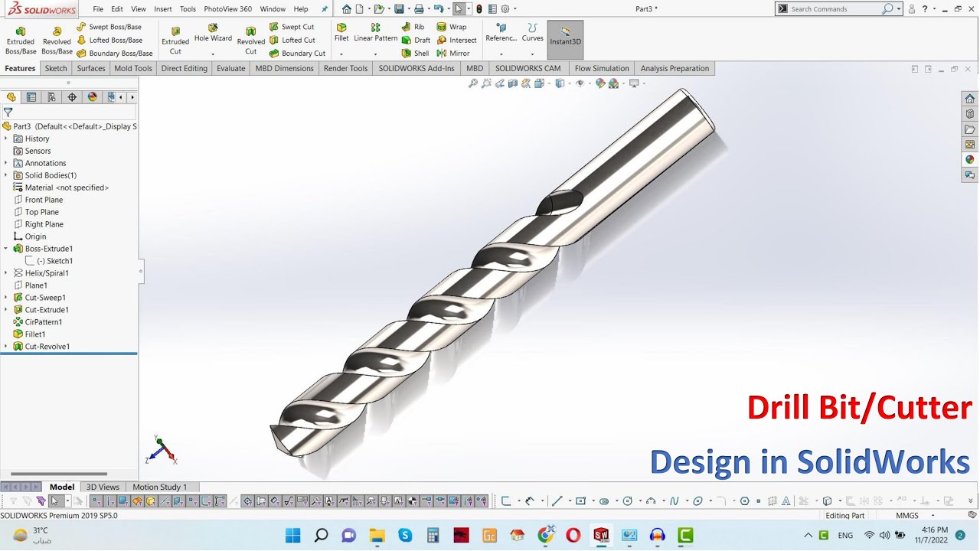
Task: Select the Mirror feature
Action: pyautogui.click(x=453, y=54)
